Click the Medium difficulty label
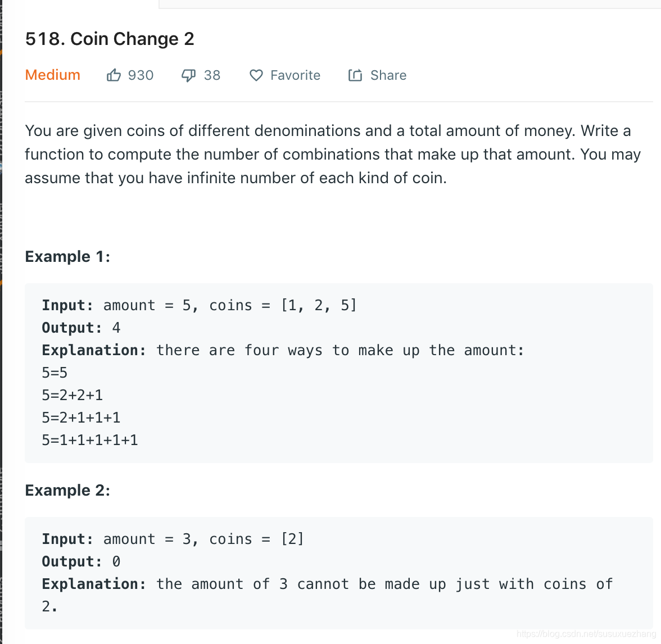The image size is (661, 644). pos(53,75)
